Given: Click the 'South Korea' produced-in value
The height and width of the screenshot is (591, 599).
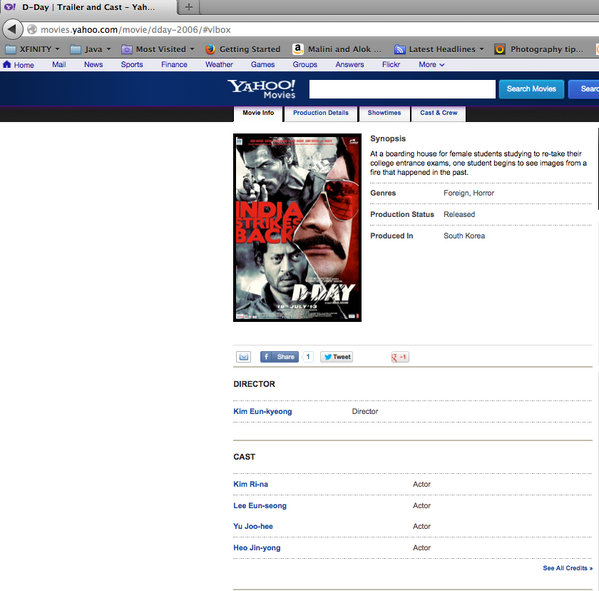Looking at the screenshot, I should click(x=464, y=236).
